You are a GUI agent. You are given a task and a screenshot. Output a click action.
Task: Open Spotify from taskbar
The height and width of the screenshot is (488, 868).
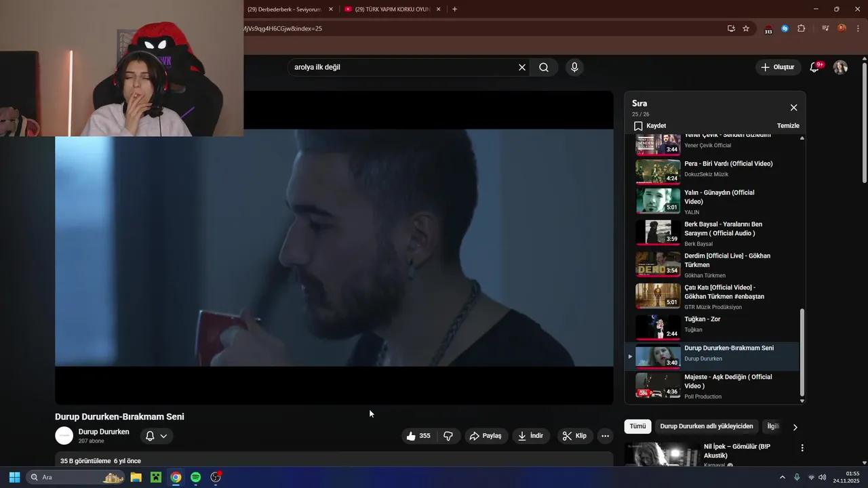[x=196, y=477]
